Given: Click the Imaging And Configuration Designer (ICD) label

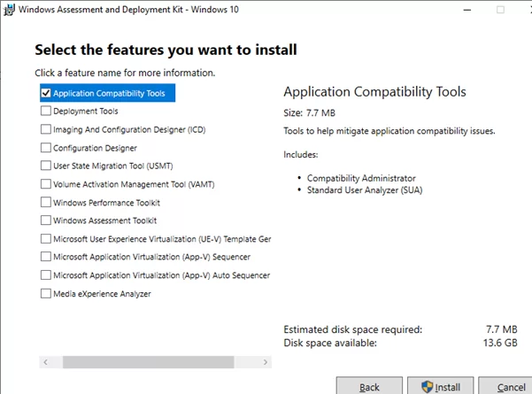Looking at the screenshot, I should point(129,129).
